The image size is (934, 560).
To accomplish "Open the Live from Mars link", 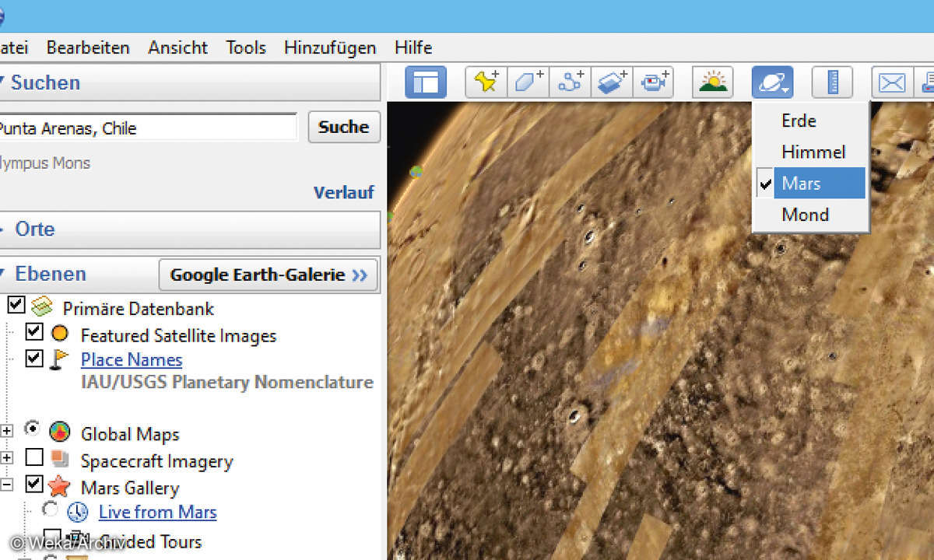I will pyautogui.click(x=157, y=512).
